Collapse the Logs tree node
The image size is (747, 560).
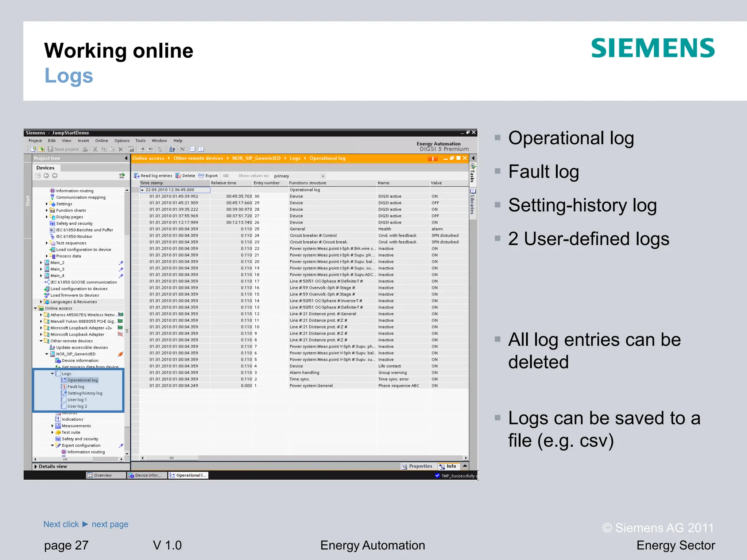[53, 374]
